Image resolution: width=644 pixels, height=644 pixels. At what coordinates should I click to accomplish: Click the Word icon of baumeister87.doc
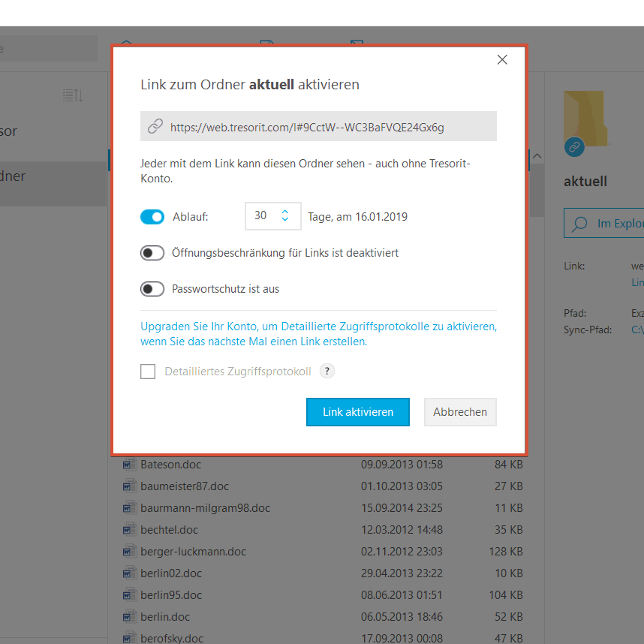click(x=129, y=486)
